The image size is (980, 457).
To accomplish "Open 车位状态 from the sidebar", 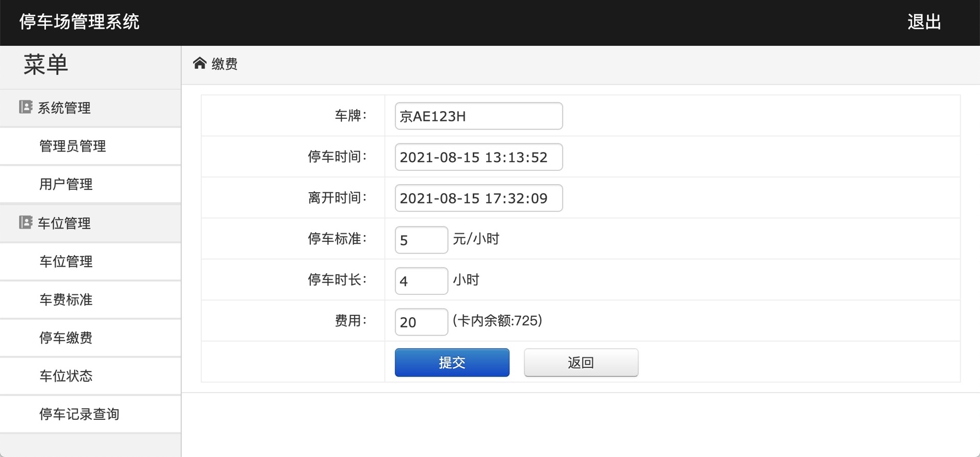I will pyautogui.click(x=65, y=376).
